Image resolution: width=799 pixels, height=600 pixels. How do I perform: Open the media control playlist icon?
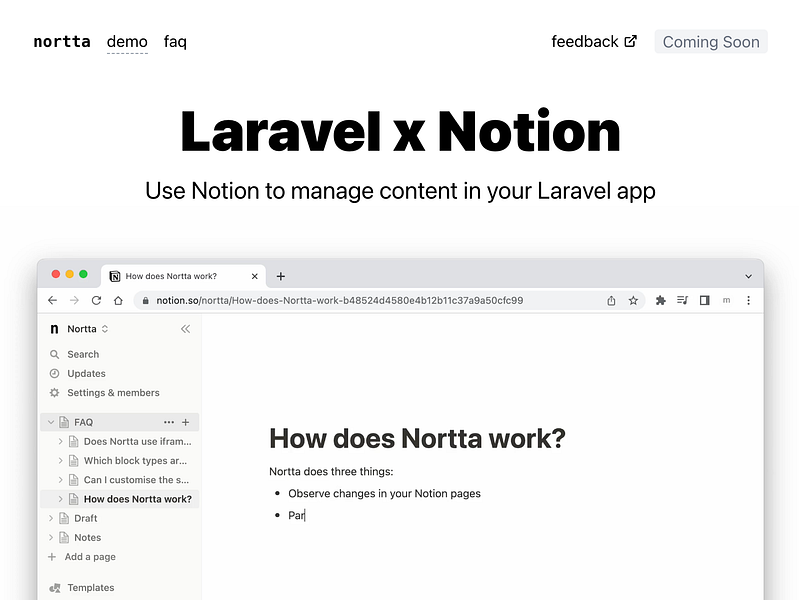pos(682,300)
